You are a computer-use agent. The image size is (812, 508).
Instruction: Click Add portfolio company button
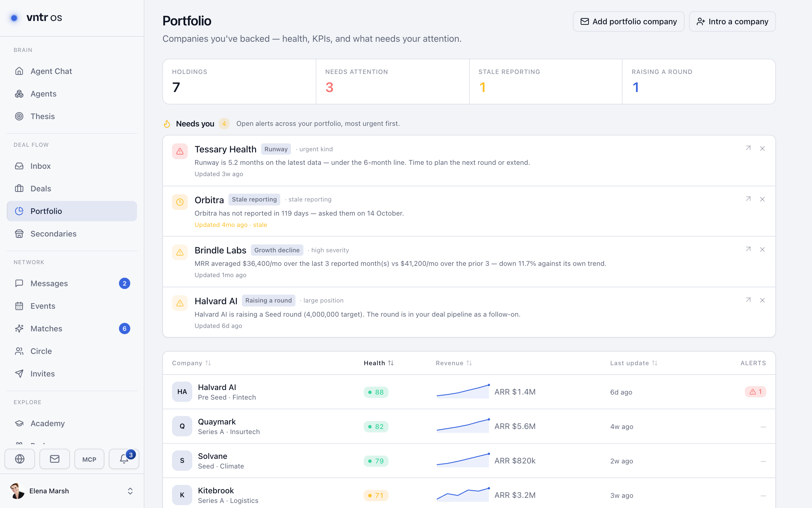(x=628, y=21)
